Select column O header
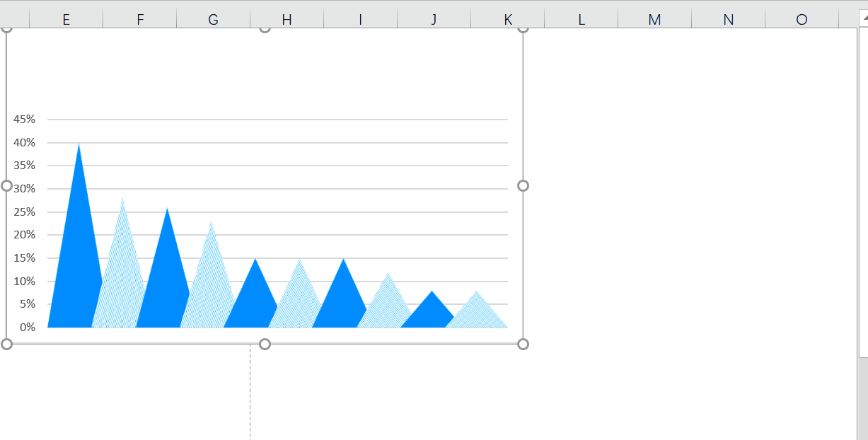 [x=802, y=19]
